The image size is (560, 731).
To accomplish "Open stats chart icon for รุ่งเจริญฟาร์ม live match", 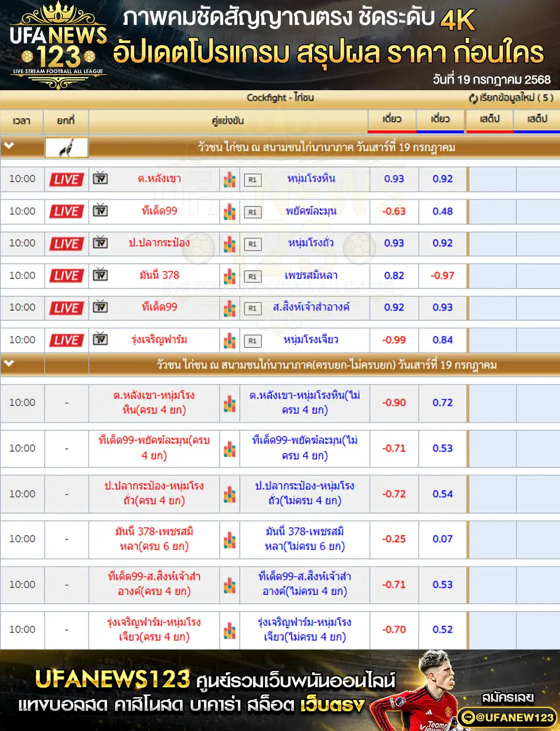I will (x=230, y=340).
